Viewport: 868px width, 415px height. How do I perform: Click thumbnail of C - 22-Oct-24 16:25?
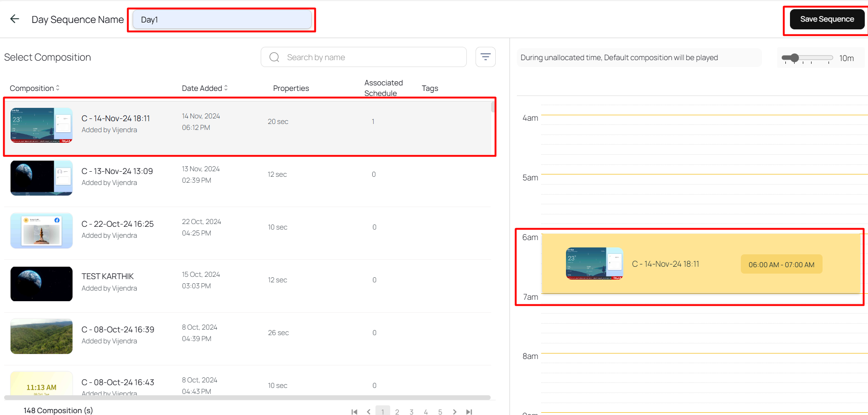click(41, 230)
